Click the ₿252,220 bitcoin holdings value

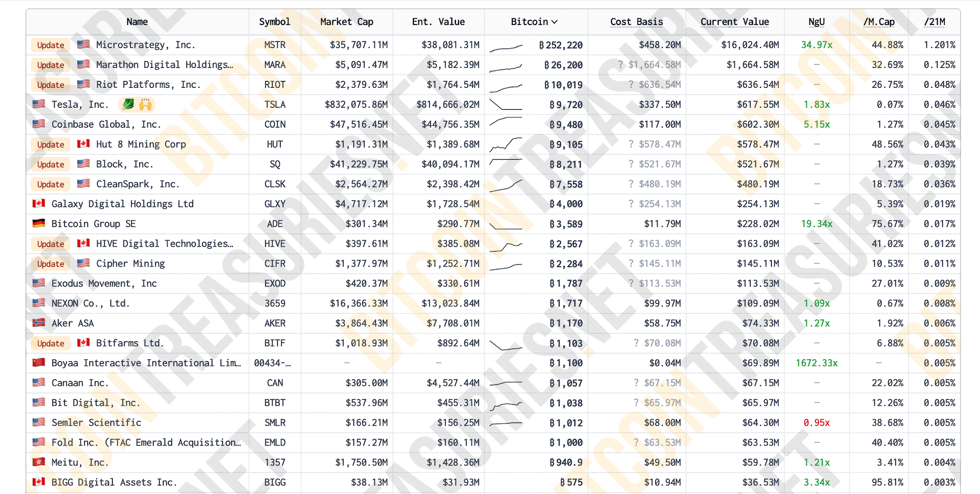[560, 45]
